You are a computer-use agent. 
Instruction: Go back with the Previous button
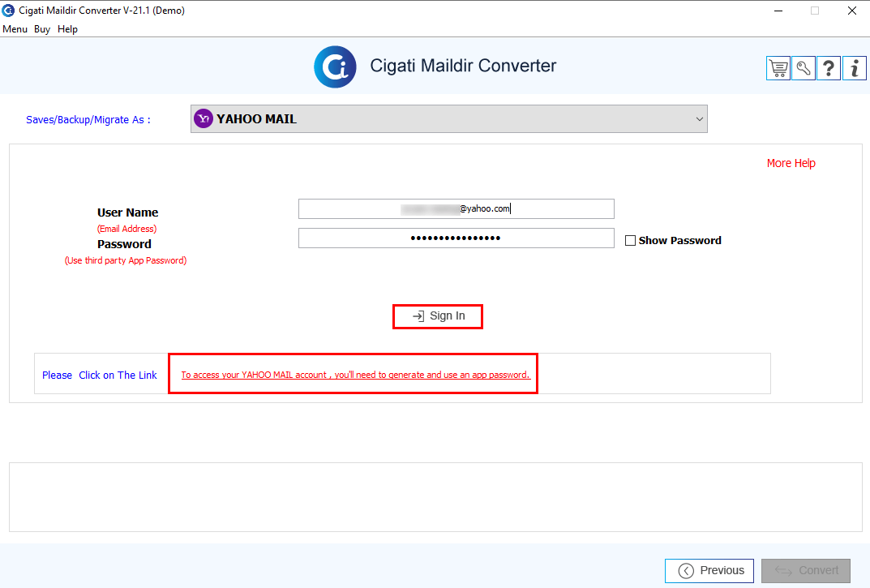coord(709,571)
